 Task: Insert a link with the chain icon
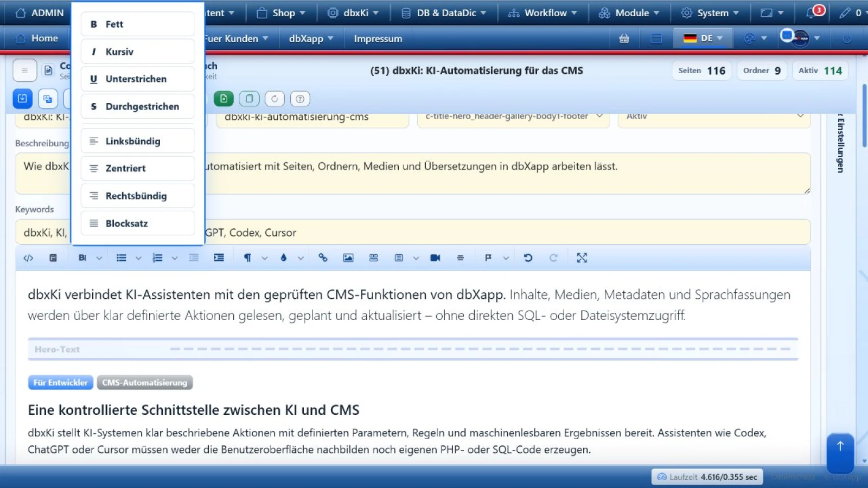pos(323,258)
